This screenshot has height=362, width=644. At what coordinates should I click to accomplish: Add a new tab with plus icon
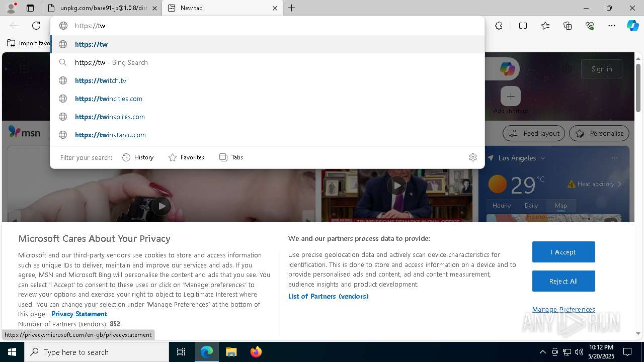[291, 8]
